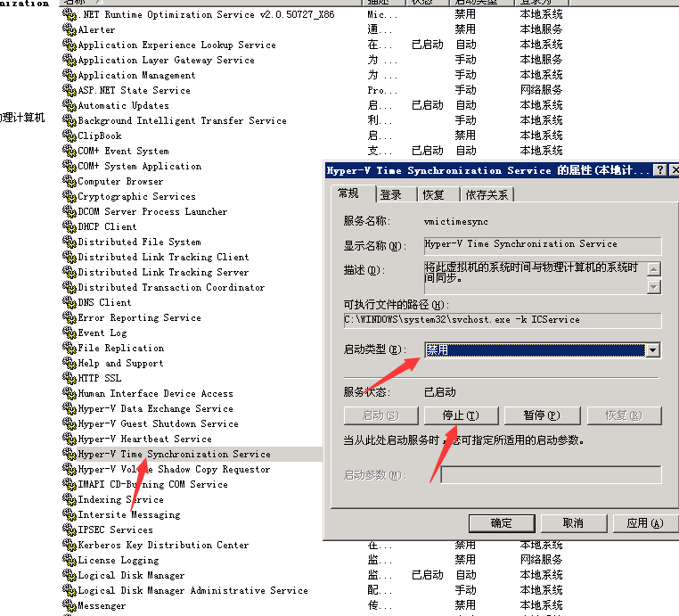The height and width of the screenshot is (616, 679).
Task: Click the description scroll down arrow
Action: [x=654, y=287]
